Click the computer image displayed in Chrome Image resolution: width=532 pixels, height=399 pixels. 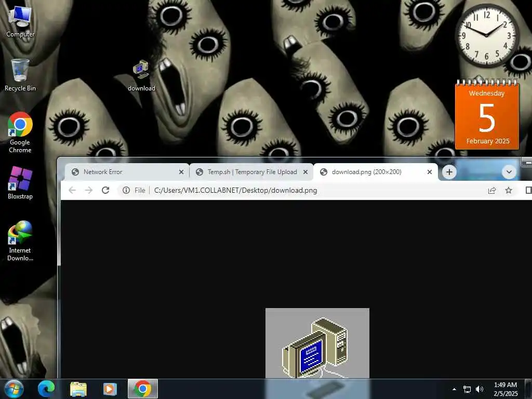coord(317,343)
